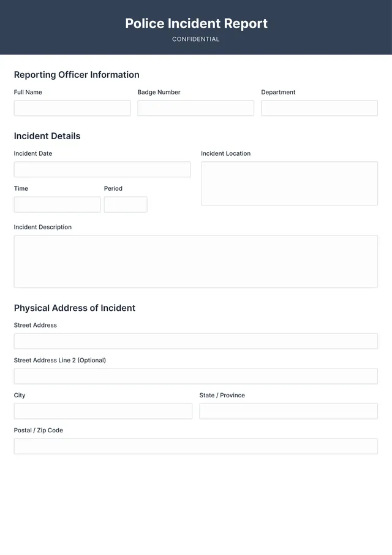
Task: Click the Full Name input field
Action: pyautogui.click(x=72, y=108)
